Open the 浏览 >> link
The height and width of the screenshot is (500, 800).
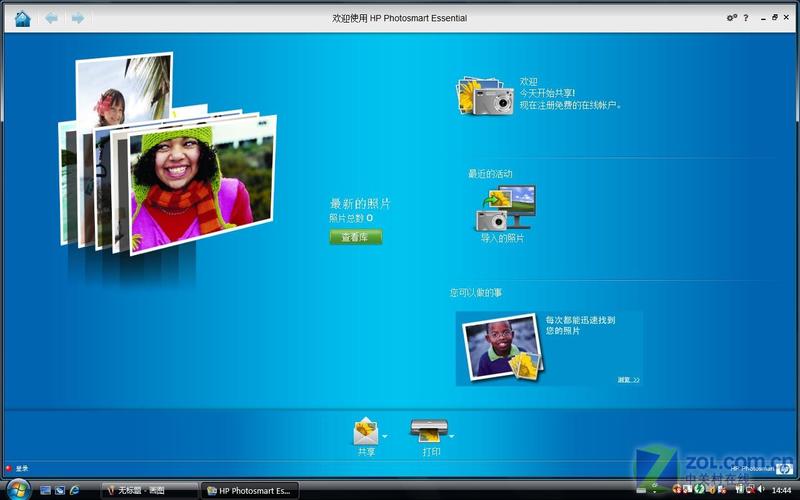point(628,380)
